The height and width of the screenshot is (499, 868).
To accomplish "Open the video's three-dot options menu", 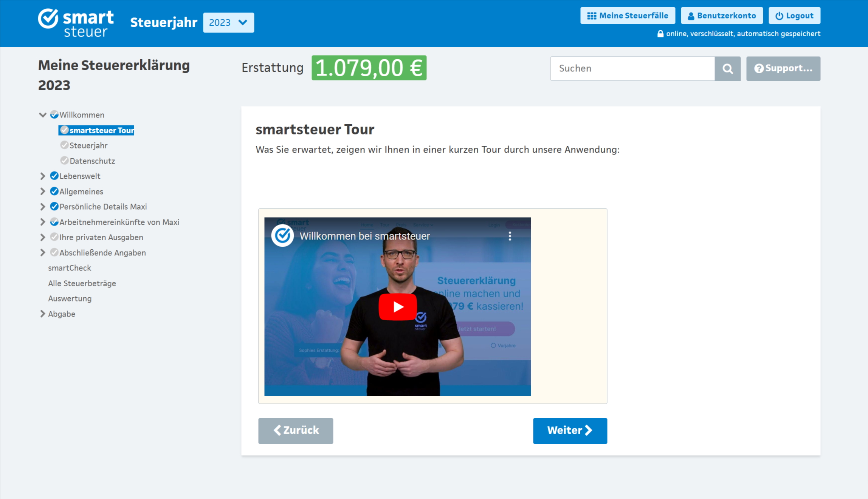I will pyautogui.click(x=510, y=236).
